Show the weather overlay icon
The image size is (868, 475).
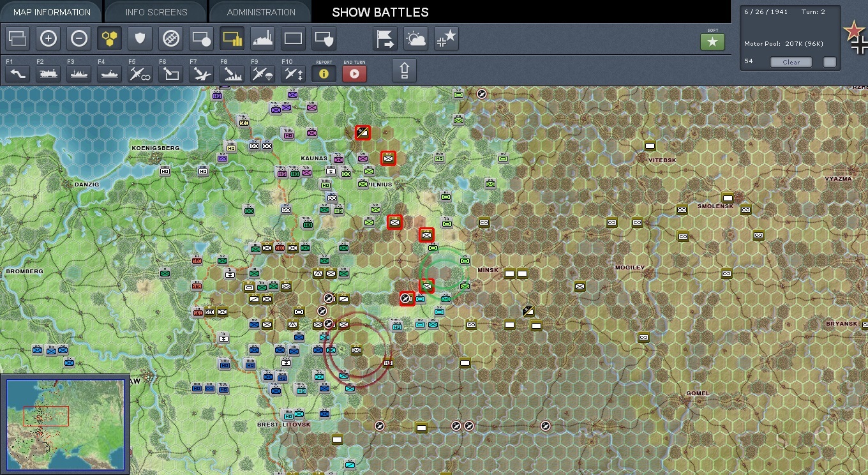point(415,39)
